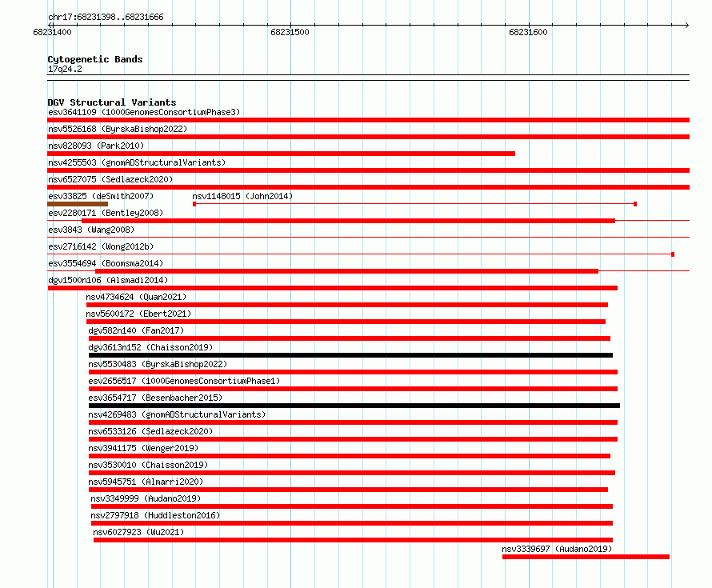Click nsv5600172 (Ebert2021) label
The height and width of the screenshot is (588, 712).
[138, 314]
